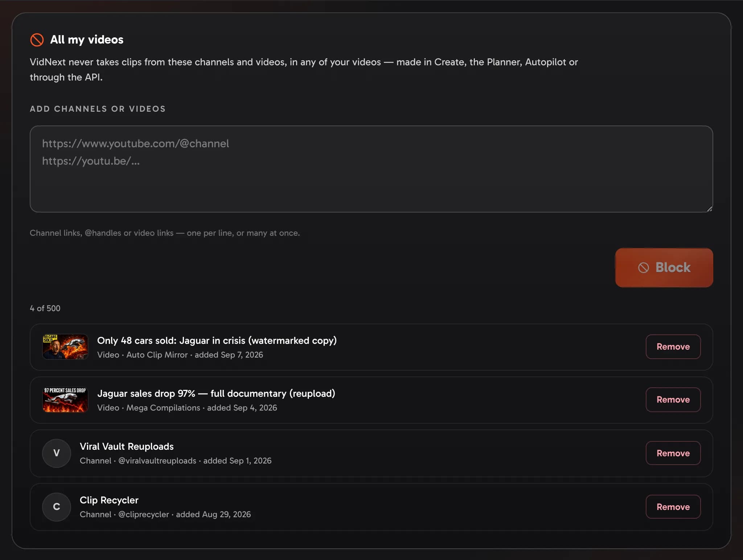
Task: Click the blocked icon beside All my videos
Action: tap(37, 40)
